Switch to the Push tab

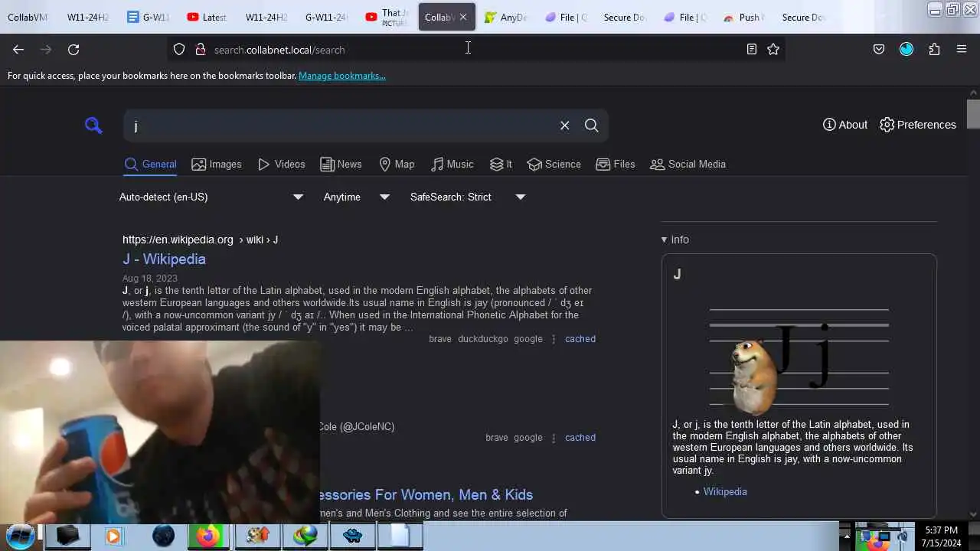coord(743,17)
